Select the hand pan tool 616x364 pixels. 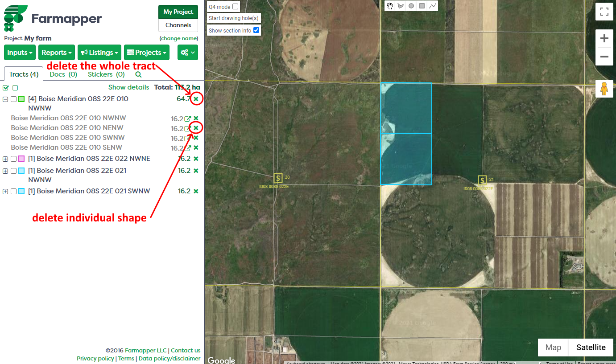(390, 6)
